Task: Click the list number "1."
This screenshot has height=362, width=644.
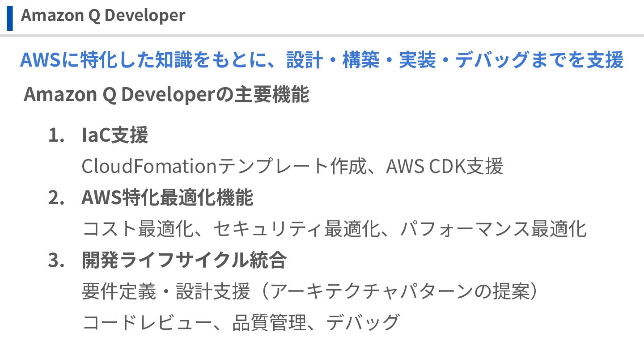Action: click(x=56, y=135)
